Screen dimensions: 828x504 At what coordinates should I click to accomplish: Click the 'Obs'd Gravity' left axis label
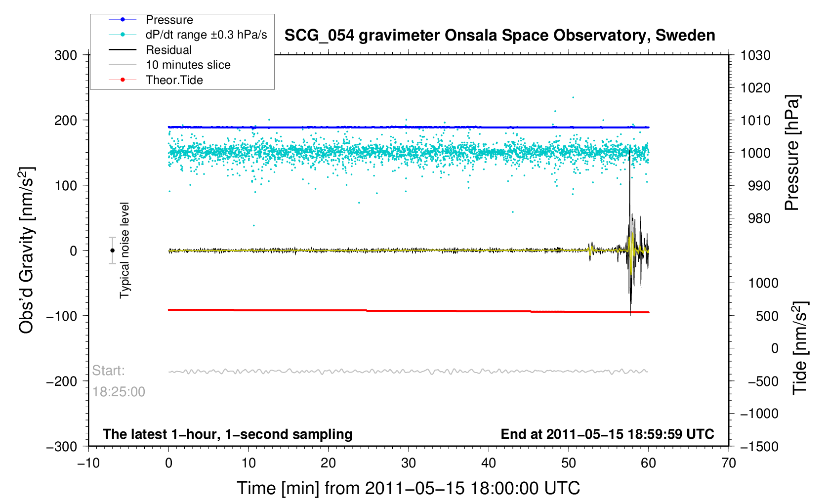point(26,251)
